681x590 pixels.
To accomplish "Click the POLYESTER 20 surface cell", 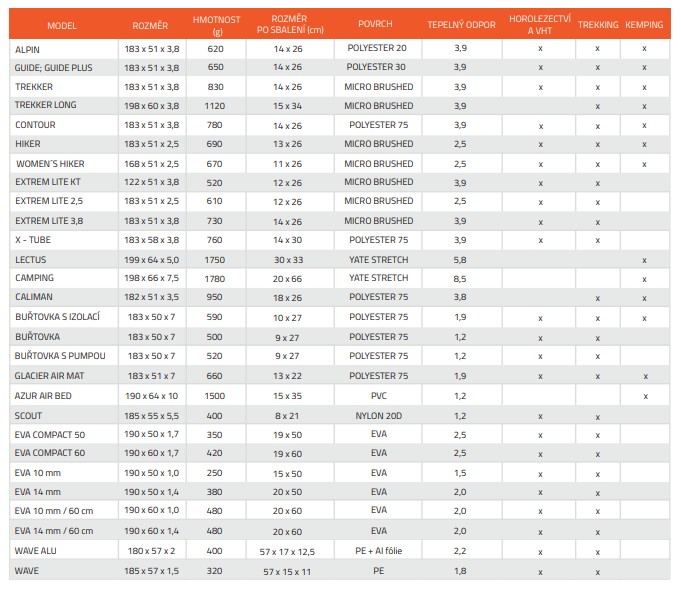I will pyautogui.click(x=377, y=48).
